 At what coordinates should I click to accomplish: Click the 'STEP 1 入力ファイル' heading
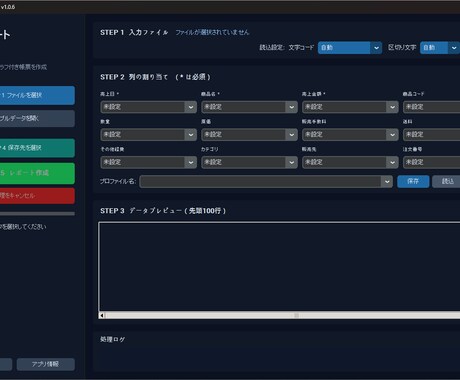click(x=134, y=32)
